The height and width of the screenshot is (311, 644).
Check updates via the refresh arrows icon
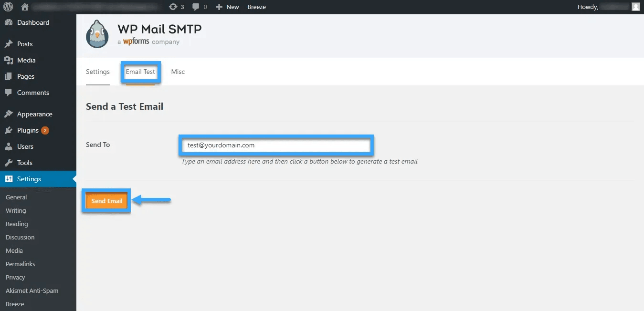(x=172, y=7)
